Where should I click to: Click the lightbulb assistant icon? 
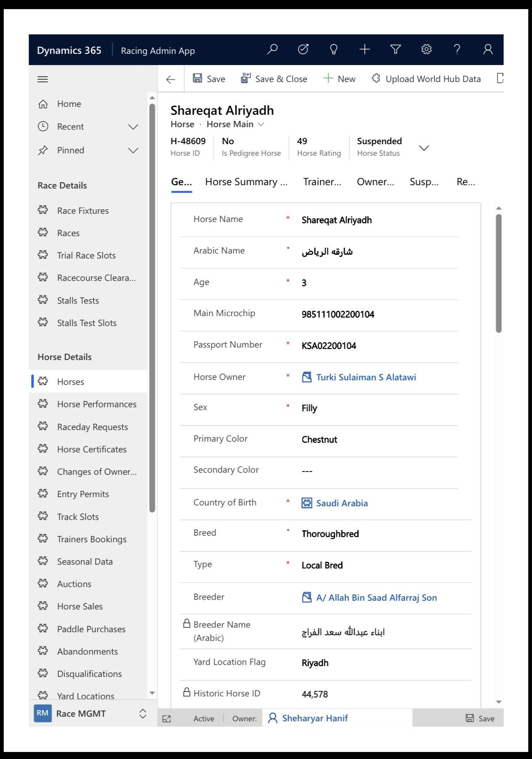point(334,50)
